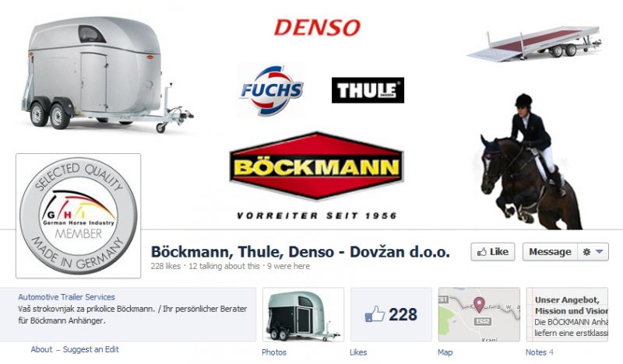Open the Message button
This screenshot has width=623, height=364.
coord(550,252)
